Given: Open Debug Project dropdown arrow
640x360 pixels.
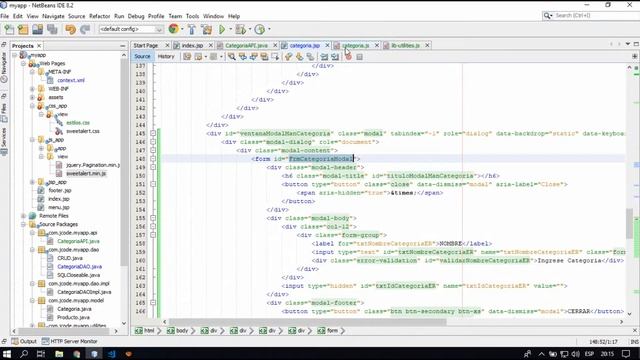Looking at the screenshot, I should click(x=250, y=29).
